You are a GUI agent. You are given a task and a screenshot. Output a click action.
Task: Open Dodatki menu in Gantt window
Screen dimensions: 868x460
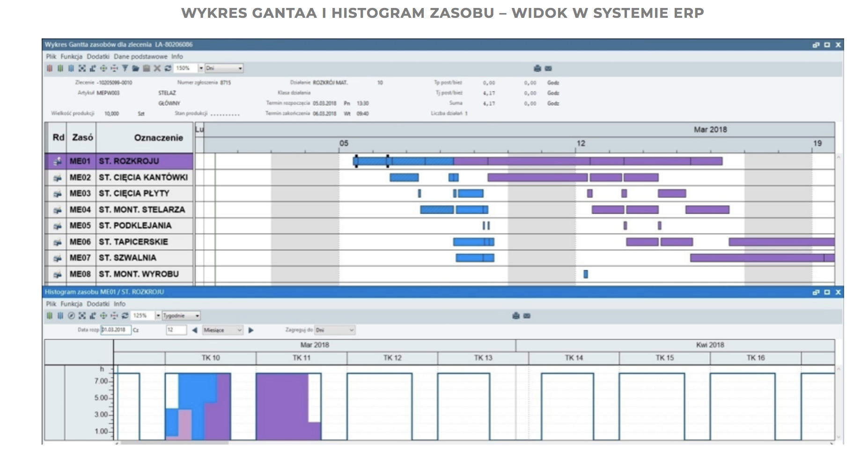98,57
